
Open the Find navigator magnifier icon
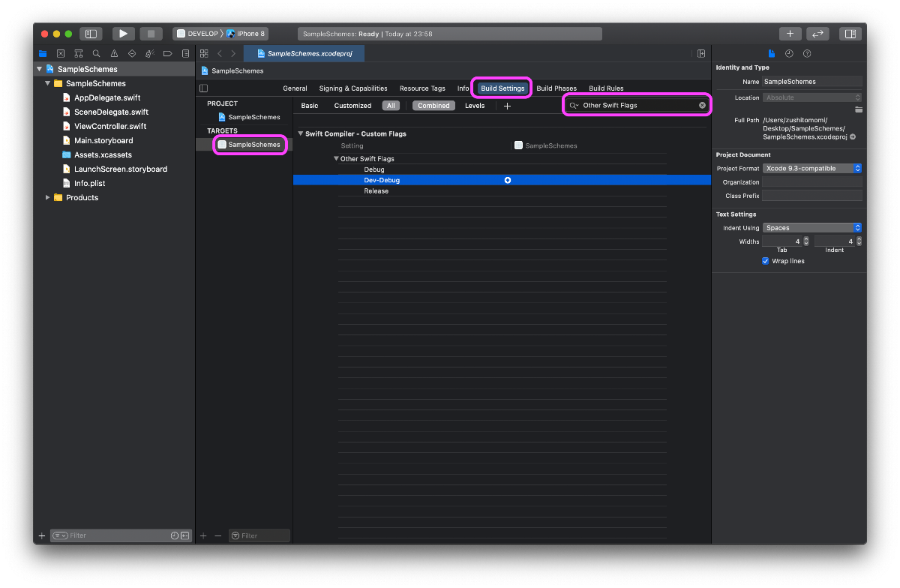pos(96,54)
